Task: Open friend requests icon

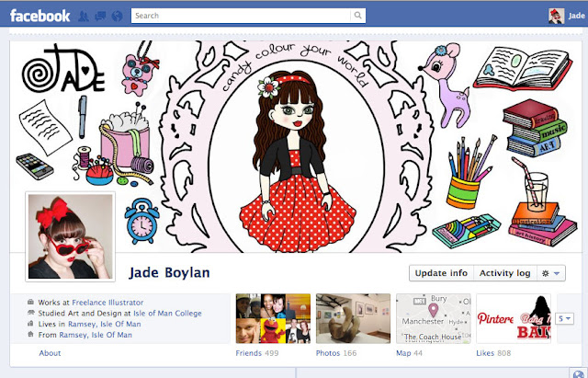Action: [x=84, y=17]
